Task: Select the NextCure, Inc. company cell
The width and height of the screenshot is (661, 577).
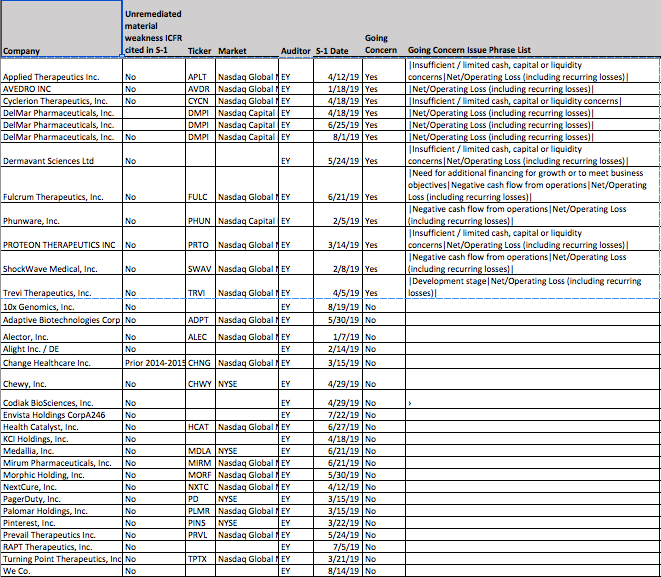Action: [x=62, y=487]
